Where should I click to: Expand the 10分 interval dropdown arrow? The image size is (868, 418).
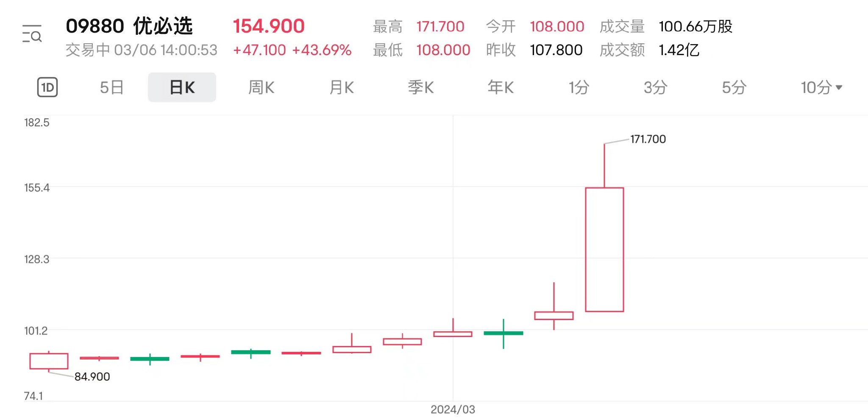839,87
